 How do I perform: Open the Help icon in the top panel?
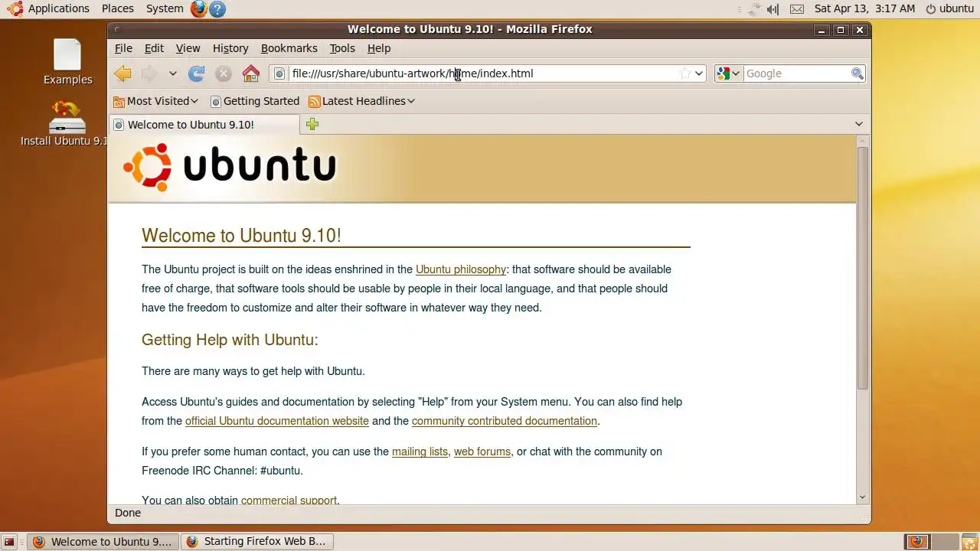[217, 8]
